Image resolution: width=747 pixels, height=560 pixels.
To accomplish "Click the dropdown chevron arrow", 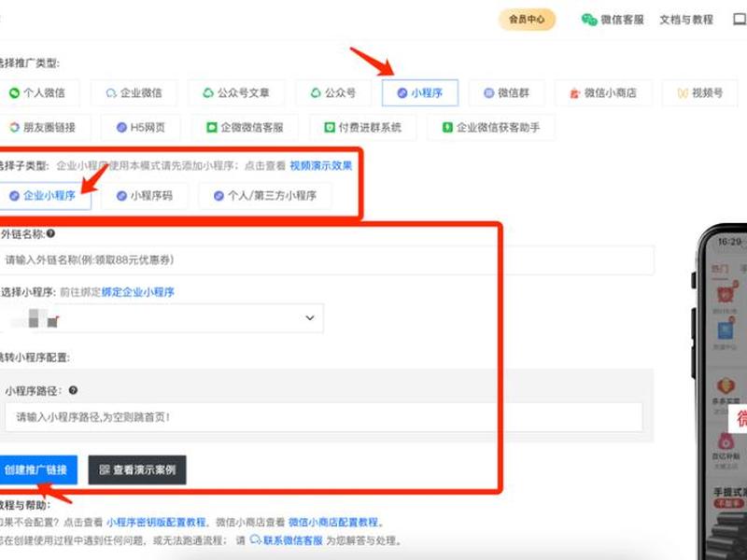I will click(x=310, y=318).
